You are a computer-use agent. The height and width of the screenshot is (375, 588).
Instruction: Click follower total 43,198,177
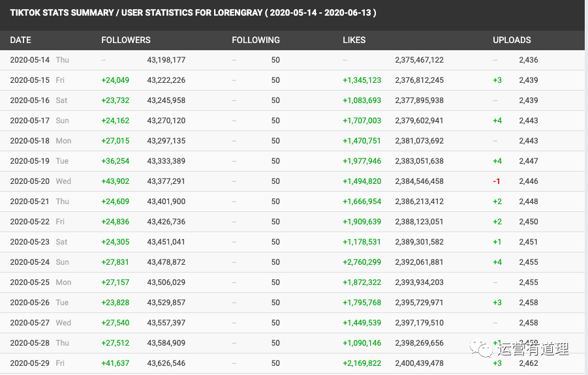(166, 60)
